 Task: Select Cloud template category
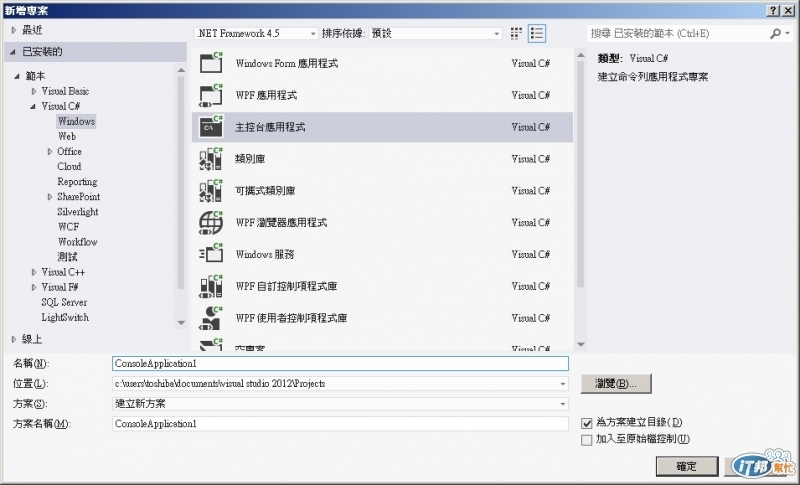coord(69,167)
